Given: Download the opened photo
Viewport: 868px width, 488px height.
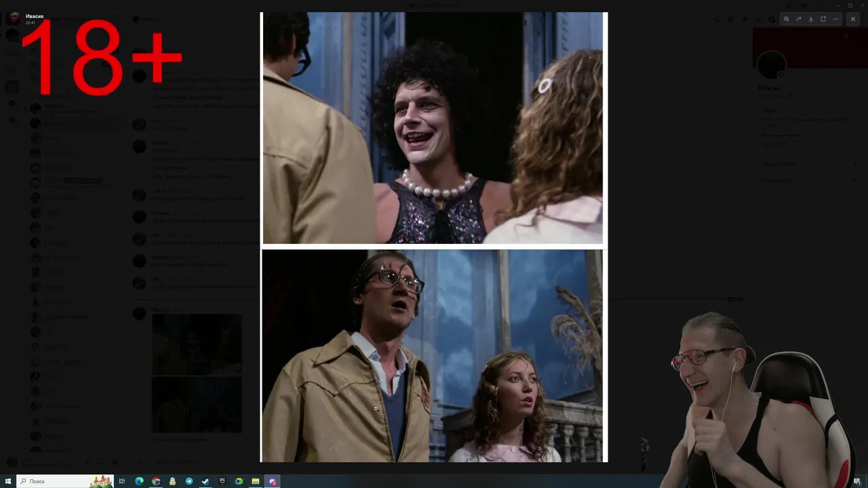Looking at the screenshot, I should (x=811, y=19).
